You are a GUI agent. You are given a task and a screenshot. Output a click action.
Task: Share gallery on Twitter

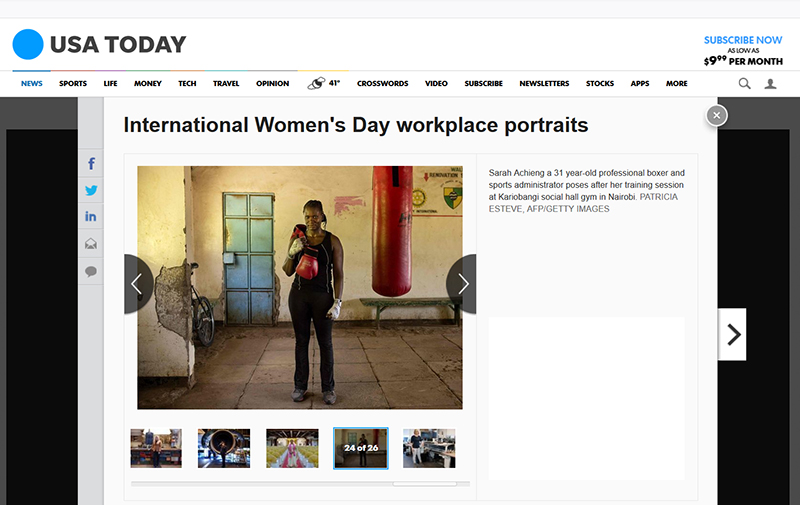click(91, 190)
